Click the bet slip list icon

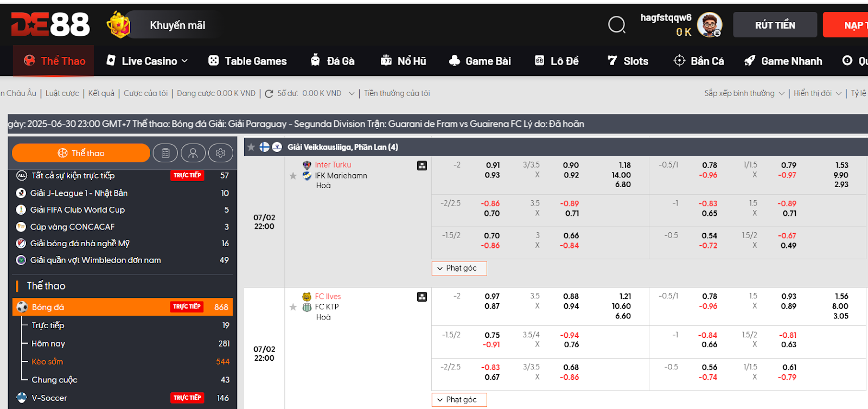165,154
